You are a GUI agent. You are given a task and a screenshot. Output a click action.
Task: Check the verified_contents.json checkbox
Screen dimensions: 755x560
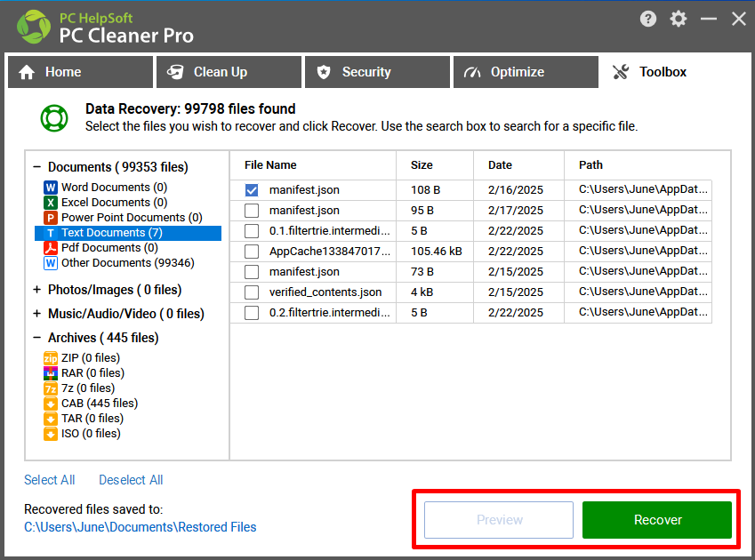pos(252,292)
